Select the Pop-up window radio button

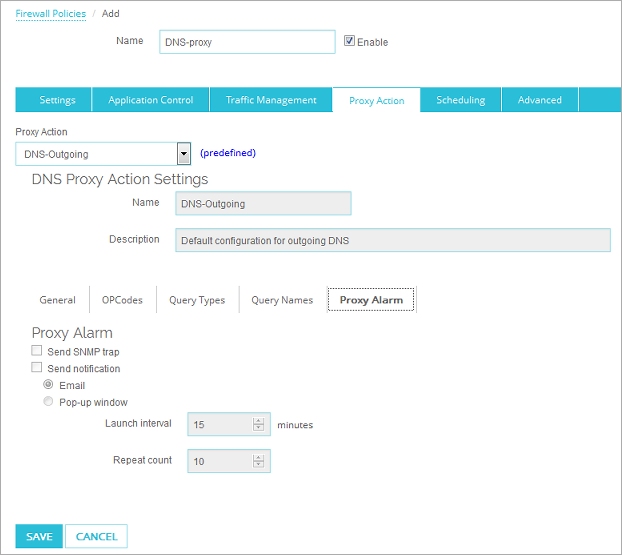[47, 402]
